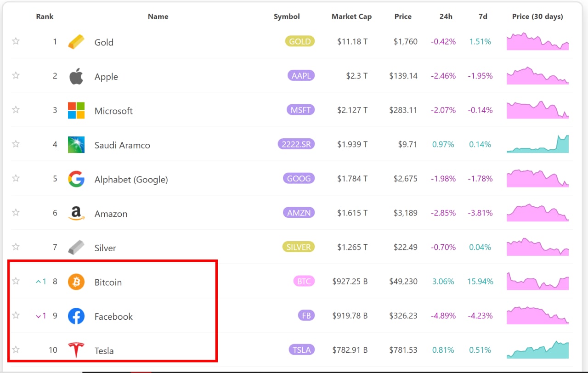This screenshot has height=373, width=588.
Task: Favorite Microsoft with its star
Action: (x=16, y=110)
